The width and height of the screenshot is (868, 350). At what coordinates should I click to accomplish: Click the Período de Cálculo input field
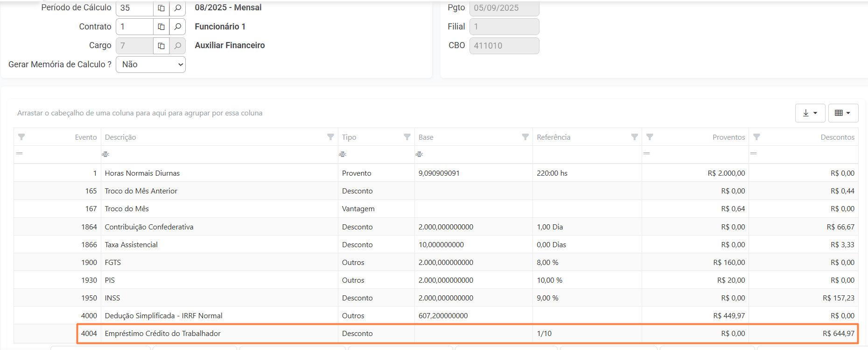coord(134,8)
